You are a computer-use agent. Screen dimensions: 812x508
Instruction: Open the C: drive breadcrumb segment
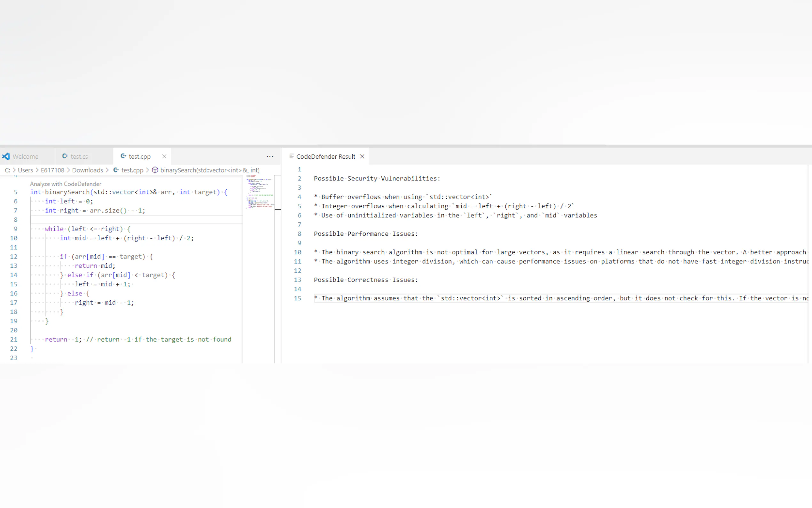pos(7,170)
